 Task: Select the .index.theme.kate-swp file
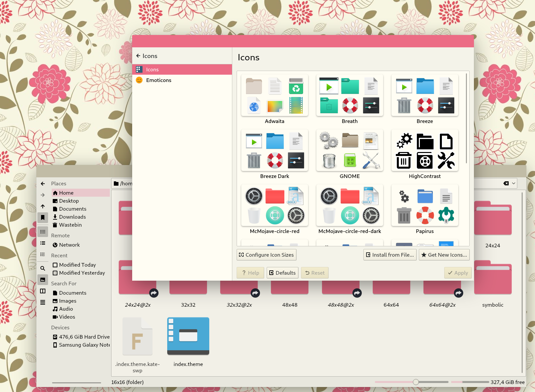coord(138,345)
